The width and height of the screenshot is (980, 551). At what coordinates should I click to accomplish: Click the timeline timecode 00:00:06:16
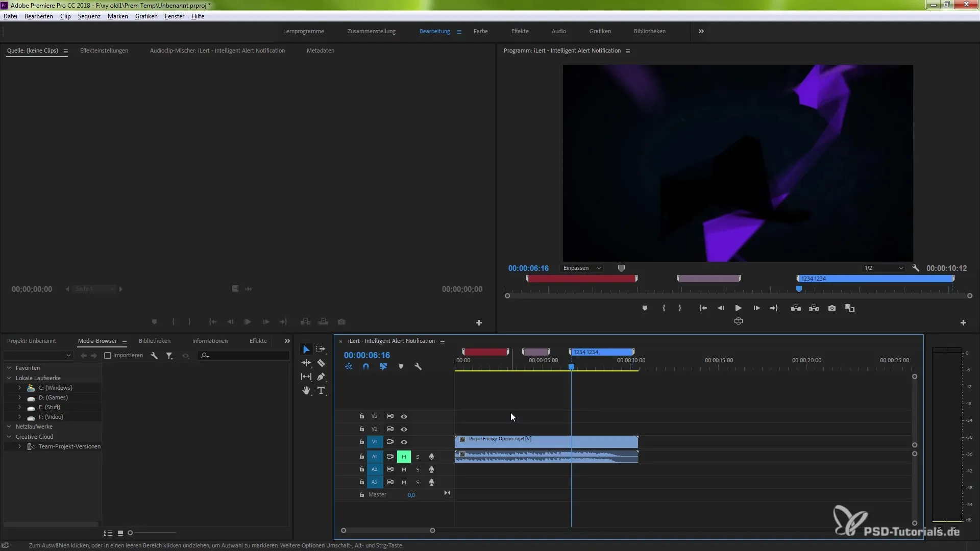(x=367, y=355)
